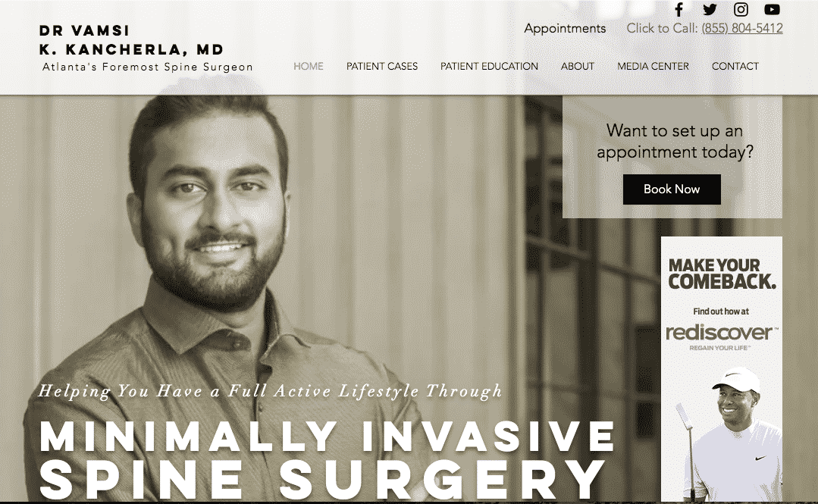Open the YouTube channel icon
818x504 pixels.
coord(772,9)
